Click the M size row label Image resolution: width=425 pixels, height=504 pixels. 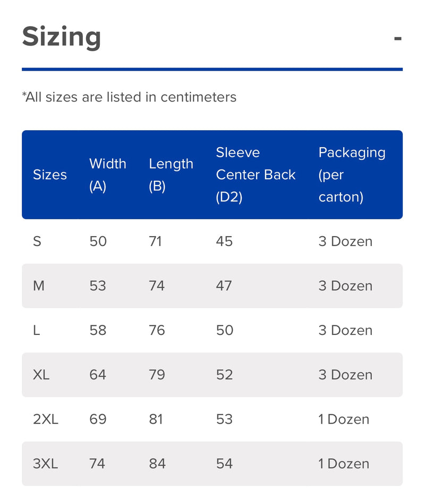tap(39, 285)
